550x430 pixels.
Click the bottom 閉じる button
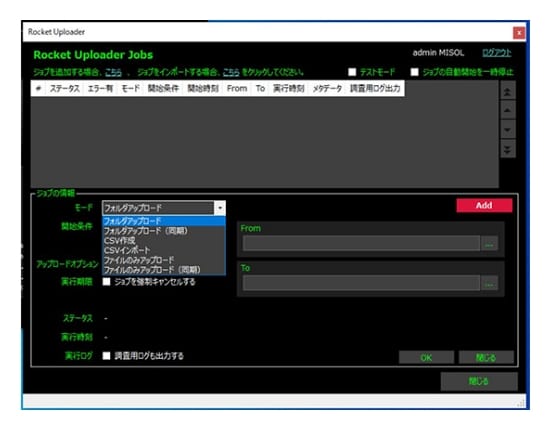[x=479, y=381]
